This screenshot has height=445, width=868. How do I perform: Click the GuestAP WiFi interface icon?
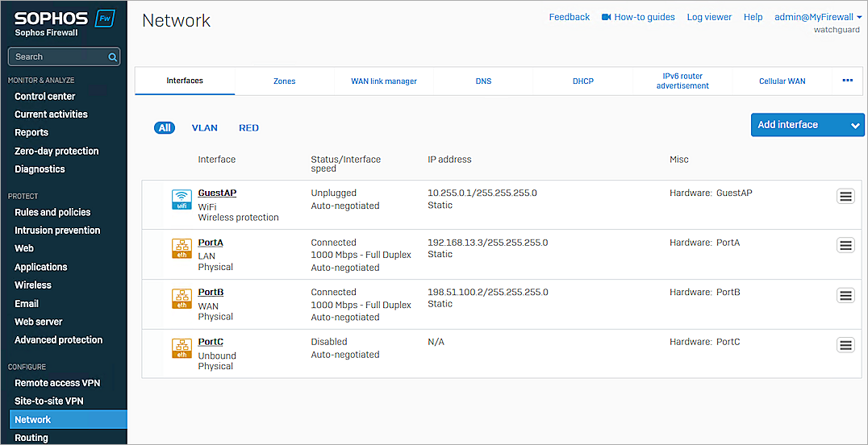coord(182,199)
